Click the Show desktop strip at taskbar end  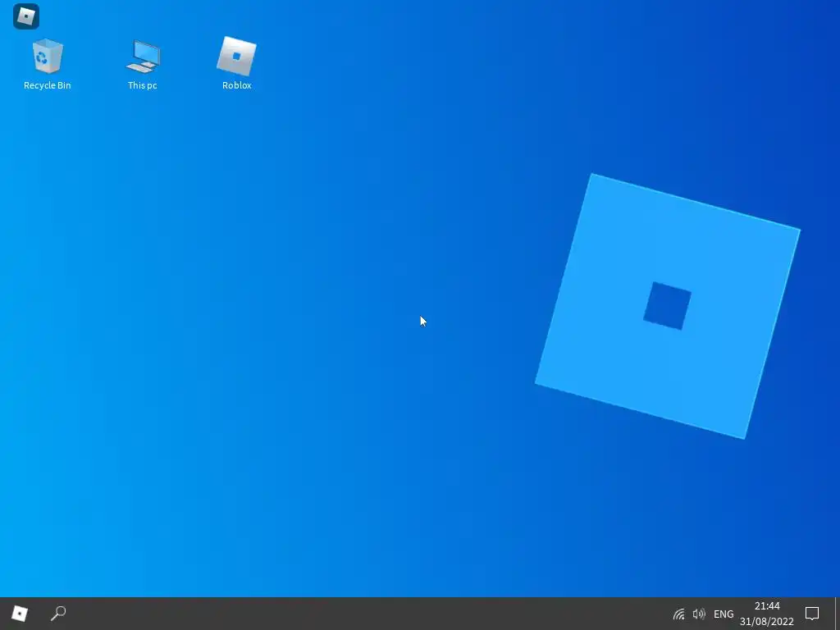(x=837, y=614)
